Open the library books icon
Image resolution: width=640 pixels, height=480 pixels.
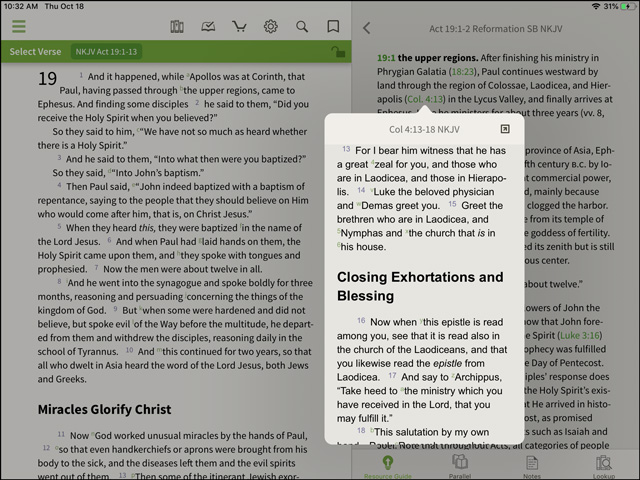177,27
